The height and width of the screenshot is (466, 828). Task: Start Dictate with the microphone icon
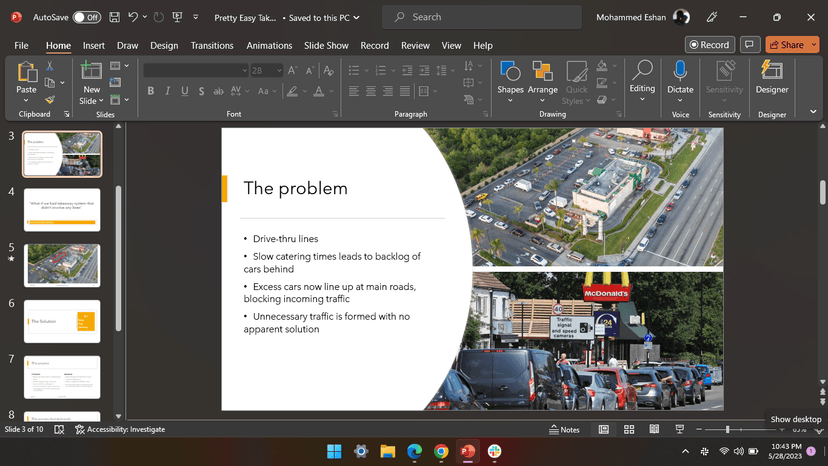pos(680,71)
